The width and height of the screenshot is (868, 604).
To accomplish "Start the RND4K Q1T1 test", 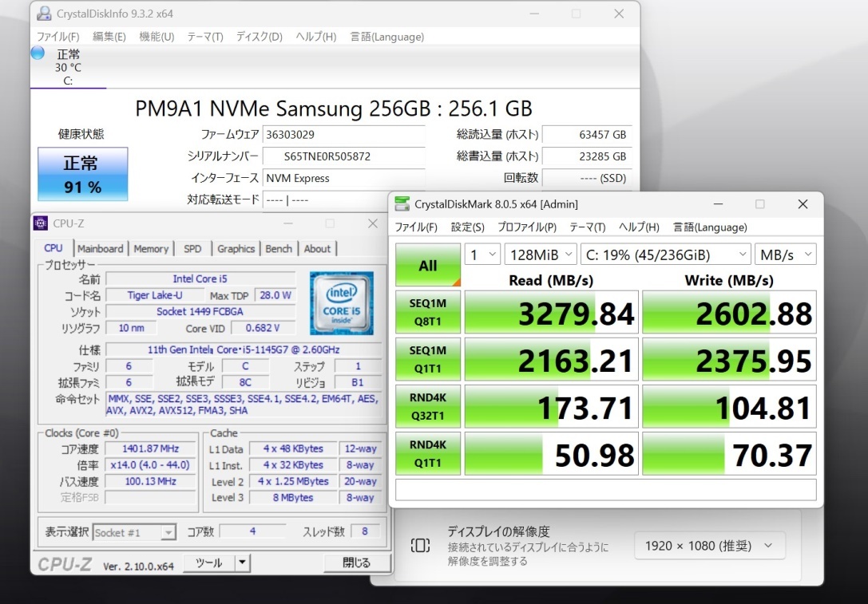I will (428, 453).
